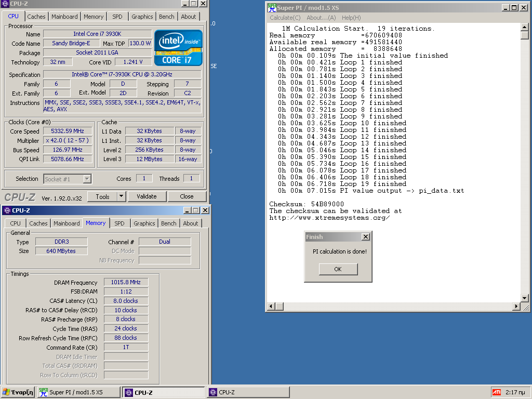Click the DRAM Frequency value 1015.8 MHz
The height and width of the screenshot is (399, 532).
point(126,282)
